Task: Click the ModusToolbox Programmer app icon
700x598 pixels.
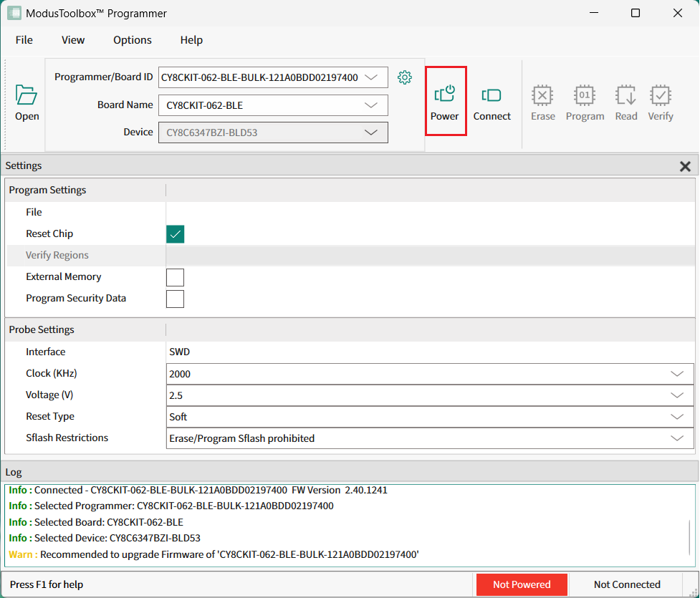Action: pyautogui.click(x=14, y=13)
